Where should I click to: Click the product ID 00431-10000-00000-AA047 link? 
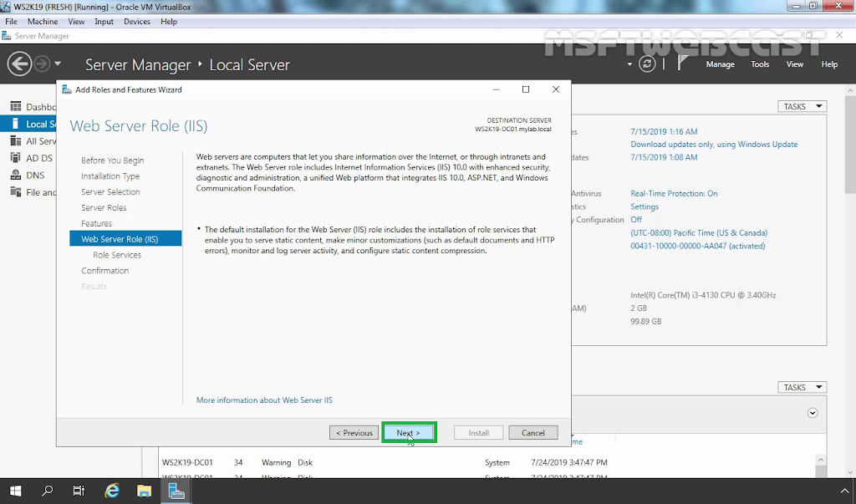[698, 246]
